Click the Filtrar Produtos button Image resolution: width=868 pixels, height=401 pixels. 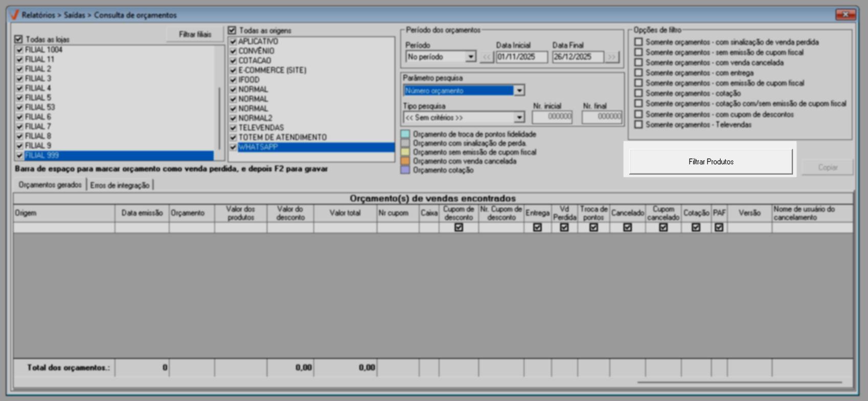[711, 162]
